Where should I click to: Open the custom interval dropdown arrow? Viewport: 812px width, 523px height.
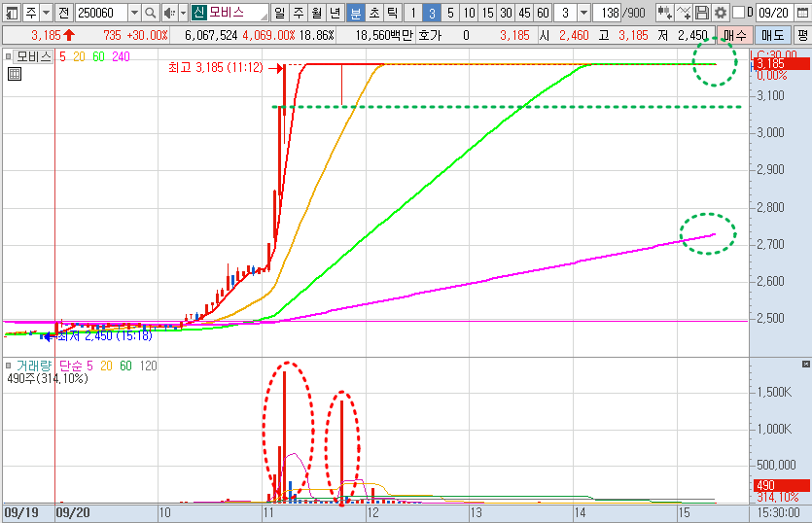(584, 13)
